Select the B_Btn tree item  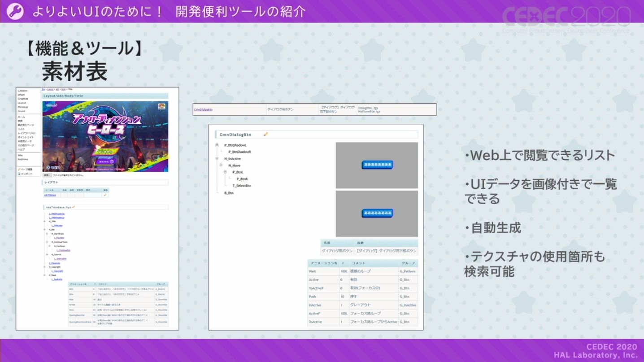click(229, 193)
